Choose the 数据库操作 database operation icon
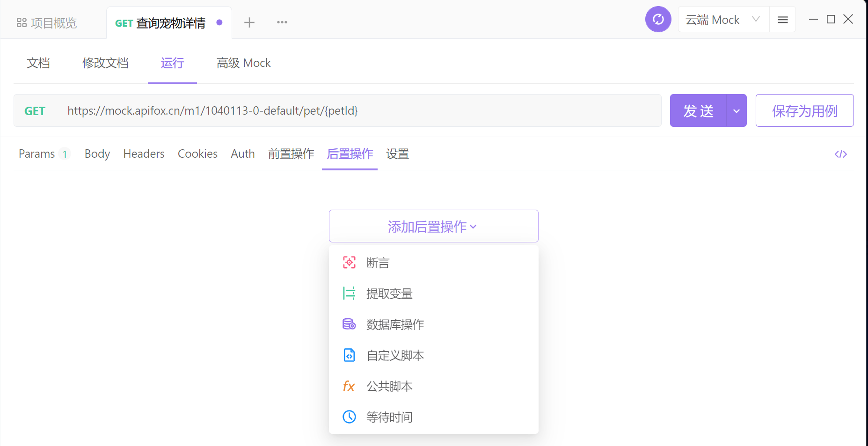 coord(349,324)
